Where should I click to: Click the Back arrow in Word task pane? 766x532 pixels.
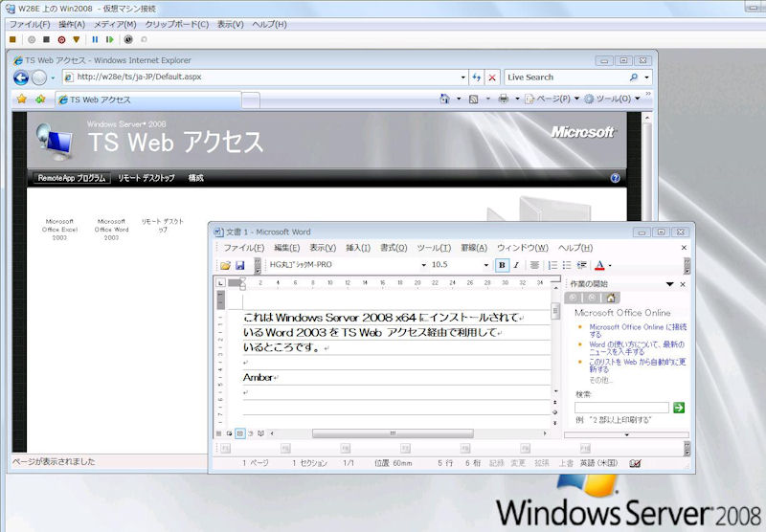click(x=573, y=298)
